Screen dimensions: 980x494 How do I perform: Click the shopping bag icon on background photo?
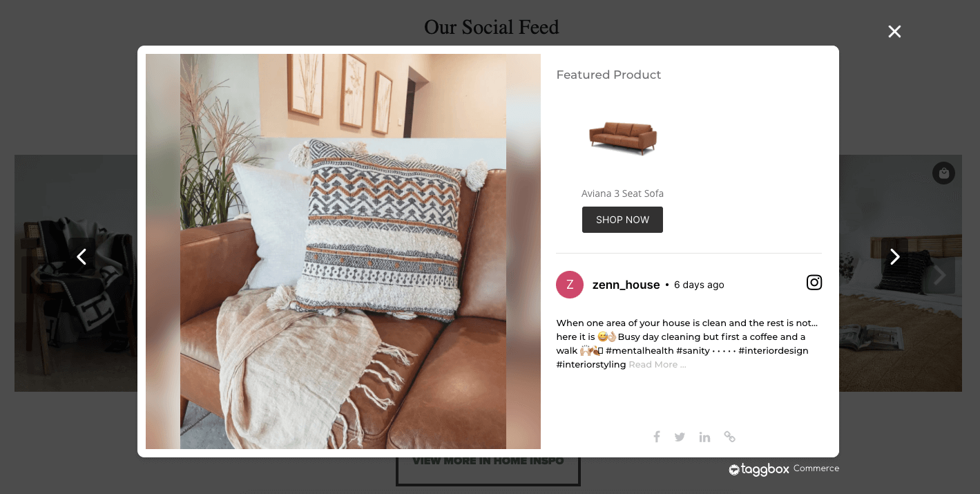[943, 173]
